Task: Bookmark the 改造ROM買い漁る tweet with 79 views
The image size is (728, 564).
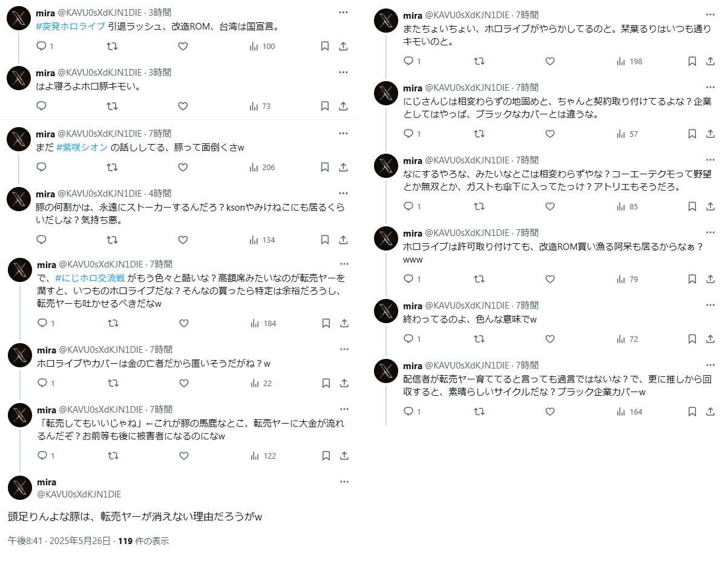Action: pyautogui.click(x=692, y=279)
